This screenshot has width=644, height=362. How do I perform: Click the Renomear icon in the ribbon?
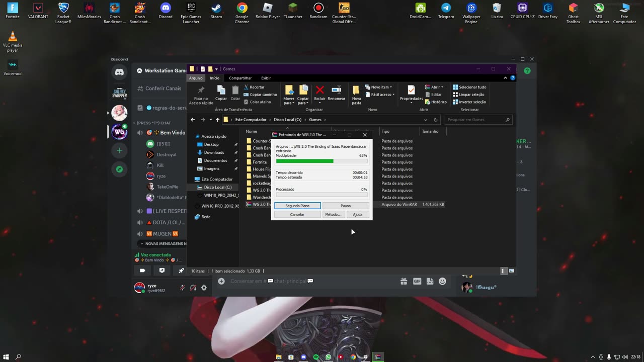[336, 90]
